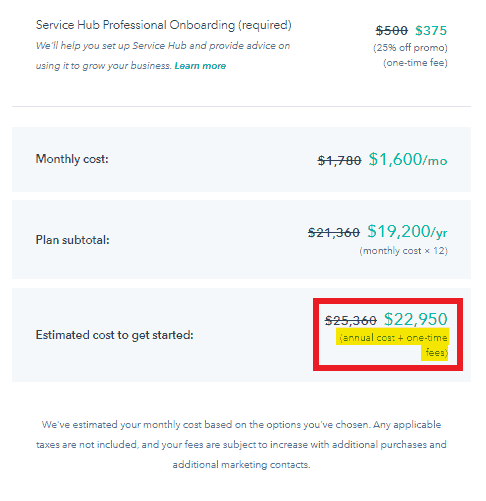Click the Estimated cost to get started label
This screenshot has width=486, height=501.
tap(115, 335)
